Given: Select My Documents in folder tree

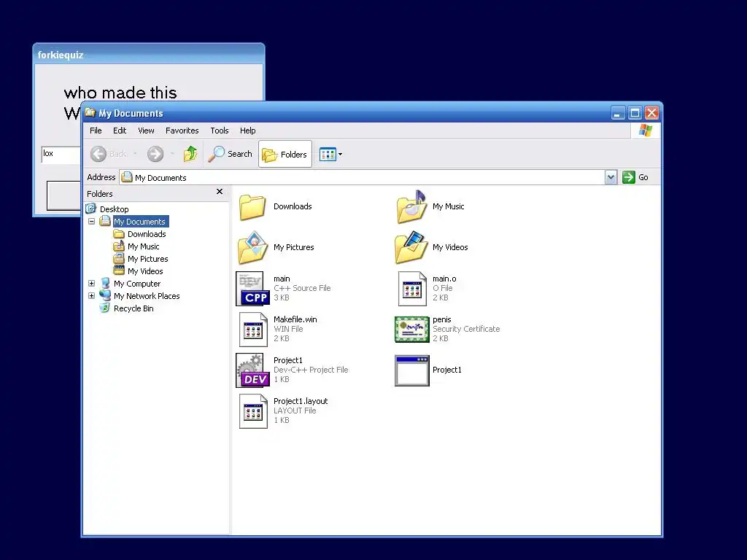Looking at the screenshot, I should (x=139, y=222).
